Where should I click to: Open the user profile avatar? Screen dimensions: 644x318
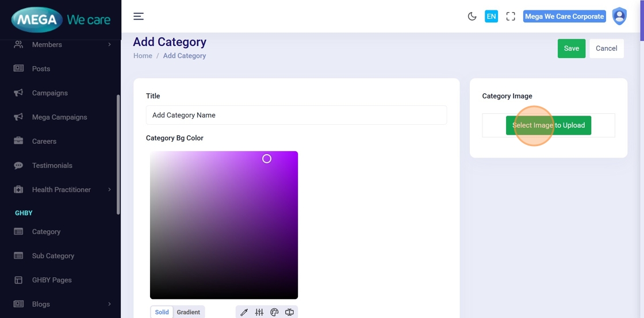point(619,16)
